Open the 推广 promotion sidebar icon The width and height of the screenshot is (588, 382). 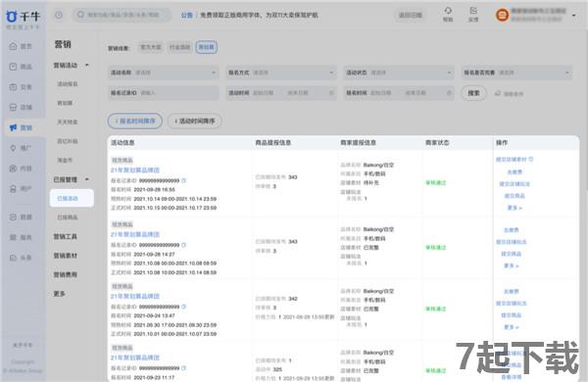coord(13,148)
